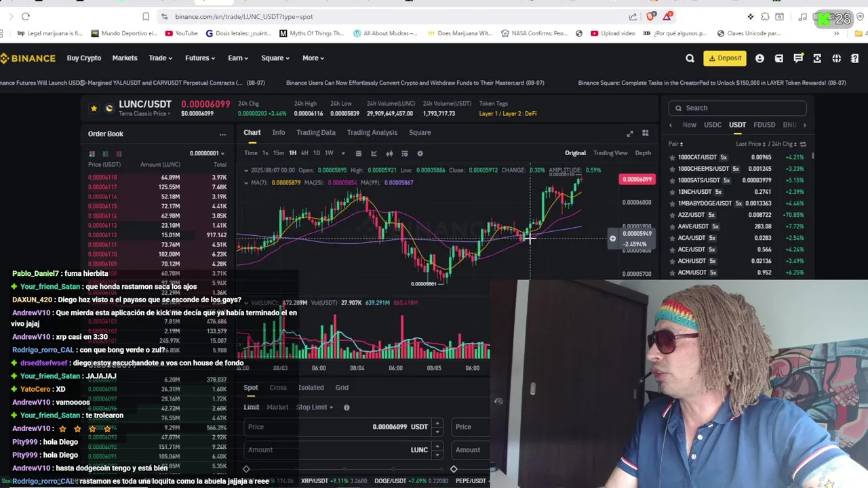
Task: Choose the Market order type
Action: pos(277,407)
